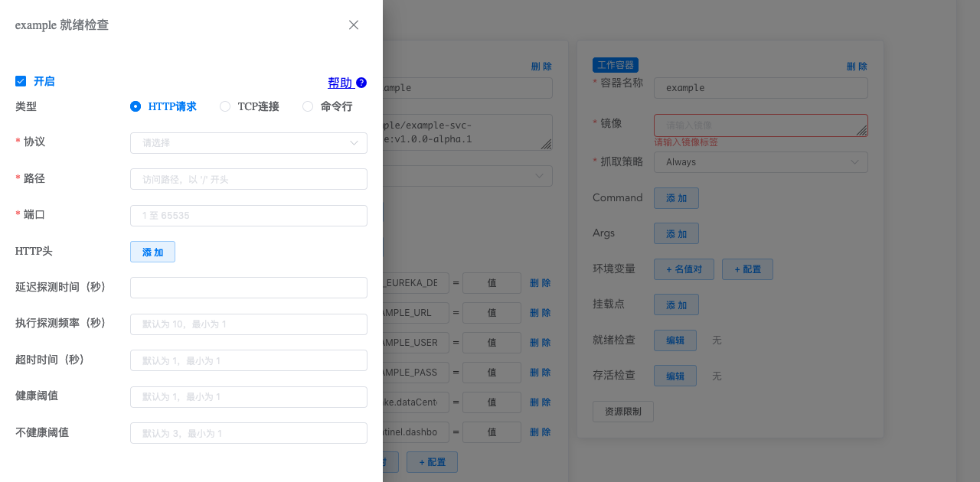Delete the 工作容器 card via 删除

857,67
